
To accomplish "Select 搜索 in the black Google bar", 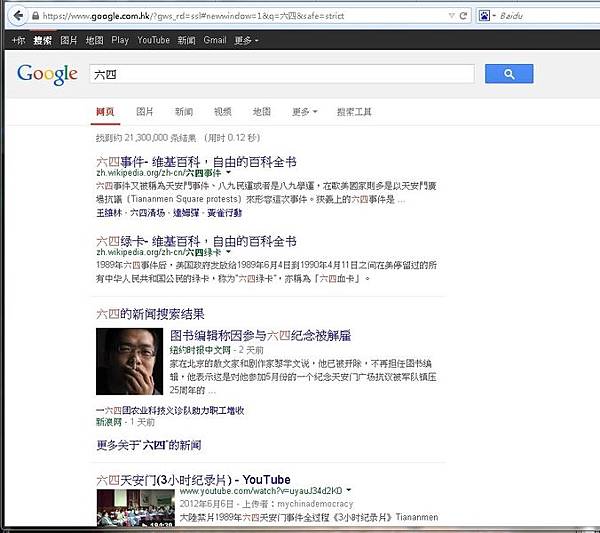I will pos(42,40).
